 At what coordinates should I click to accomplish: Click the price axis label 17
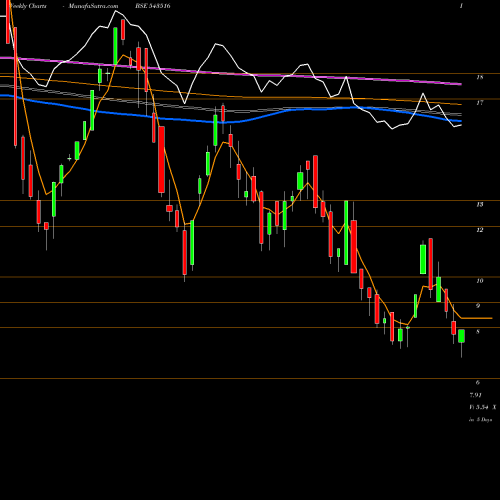[480, 103]
